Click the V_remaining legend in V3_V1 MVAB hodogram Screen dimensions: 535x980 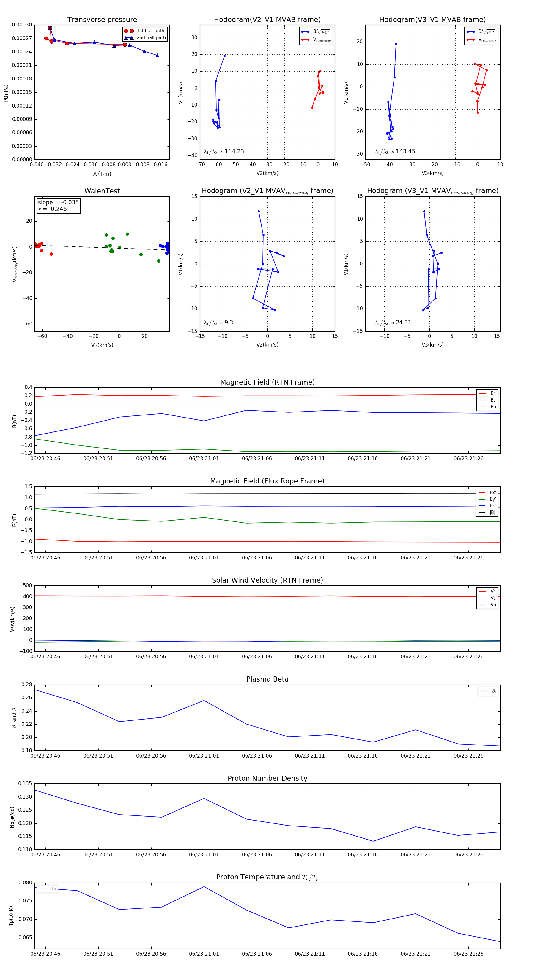pos(481,39)
